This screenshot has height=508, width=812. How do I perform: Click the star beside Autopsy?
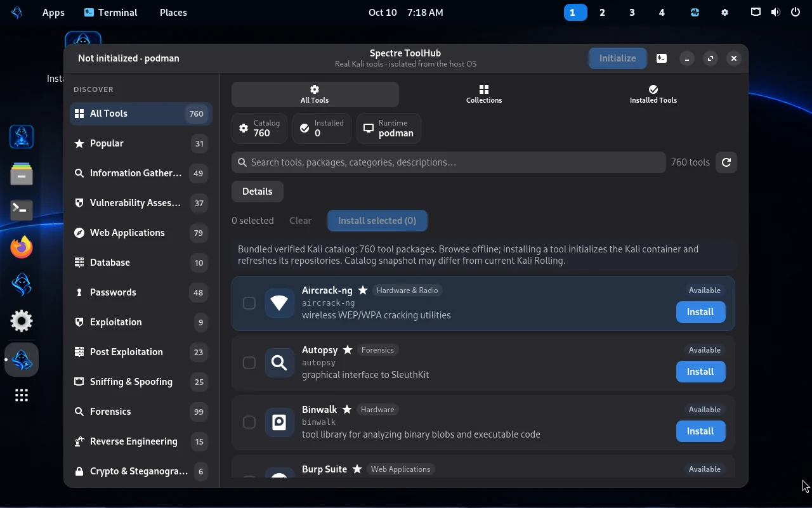click(x=348, y=350)
